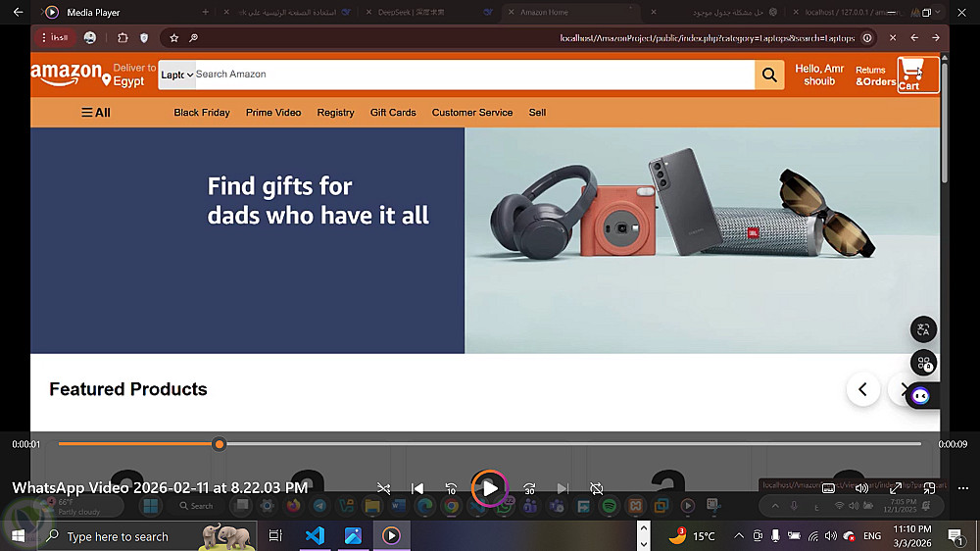Play the video in Media Player
Screen dimensions: 980x551
[489, 488]
